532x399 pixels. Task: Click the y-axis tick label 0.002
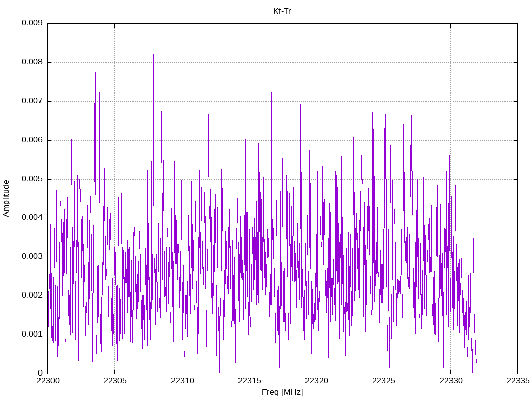pyautogui.click(x=32, y=295)
